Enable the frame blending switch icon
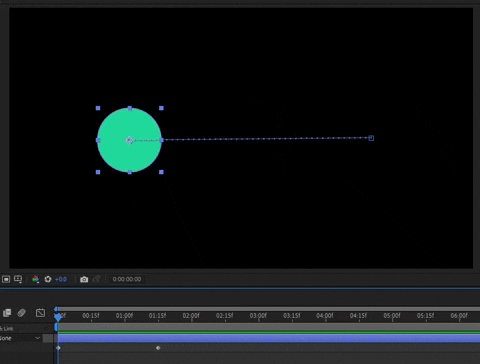 tap(7, 313)
